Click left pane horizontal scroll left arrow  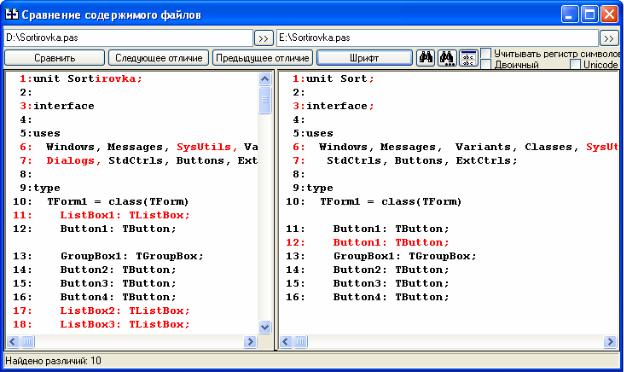[x=13, y=341]
